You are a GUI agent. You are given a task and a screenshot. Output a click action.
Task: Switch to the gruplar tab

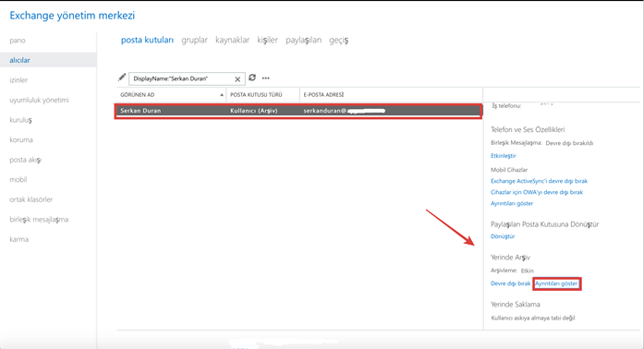pyautogui.click(x=194, y=40)
